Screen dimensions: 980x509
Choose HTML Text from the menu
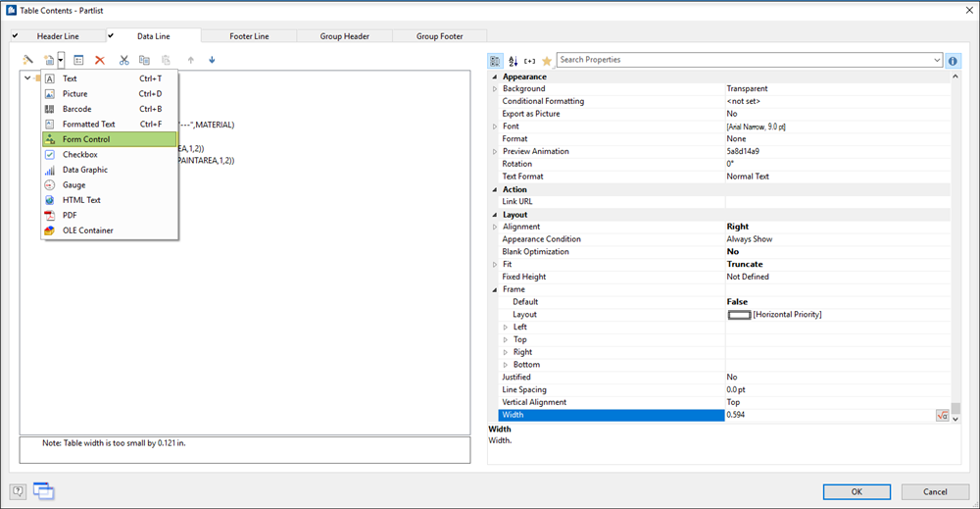click(x=110, y=200)
